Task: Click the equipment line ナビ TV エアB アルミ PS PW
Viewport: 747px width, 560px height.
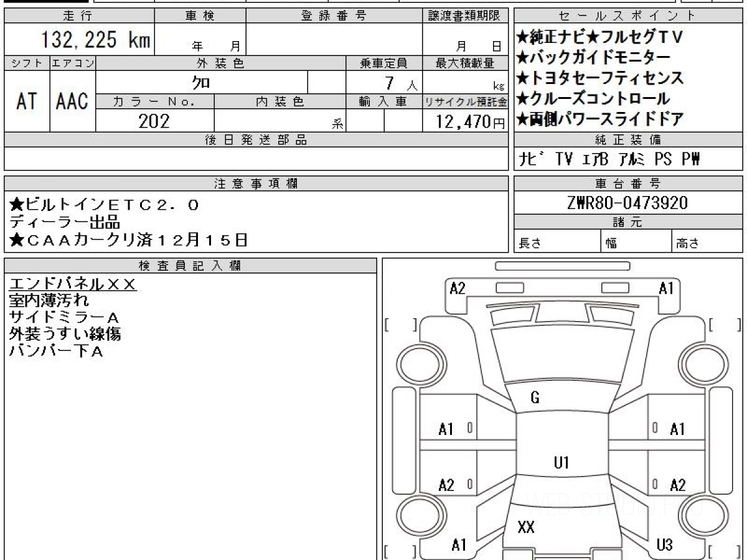Action: pos(609,159)
